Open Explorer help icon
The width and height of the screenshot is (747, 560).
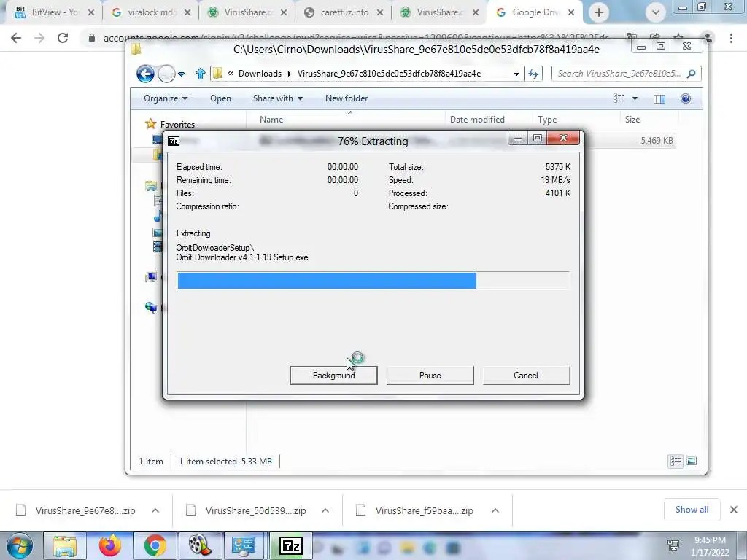point(686,98)
